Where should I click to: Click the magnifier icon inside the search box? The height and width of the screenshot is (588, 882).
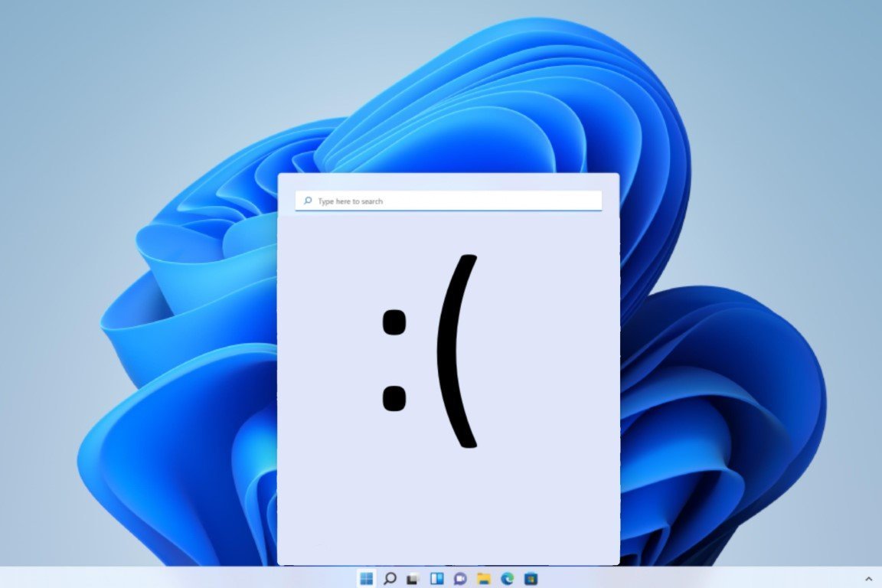click(306, 201)
